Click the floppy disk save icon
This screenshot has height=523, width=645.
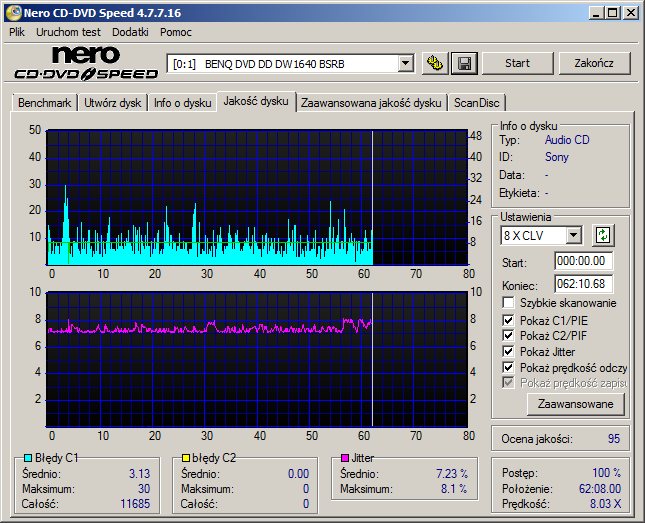(464, 63)
